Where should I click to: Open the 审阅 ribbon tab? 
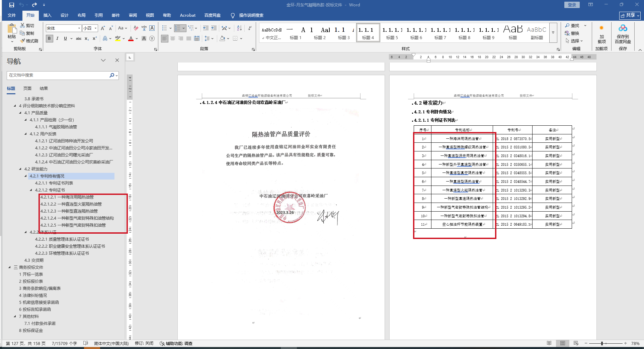point(133,15)
